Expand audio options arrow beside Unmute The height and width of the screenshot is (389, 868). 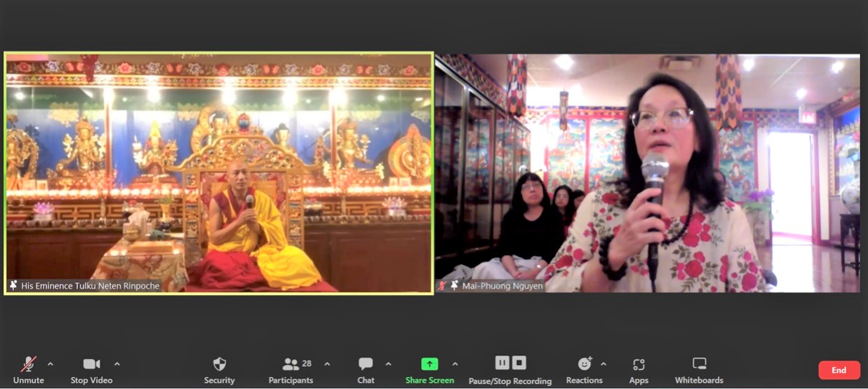(x=50, y=364)
